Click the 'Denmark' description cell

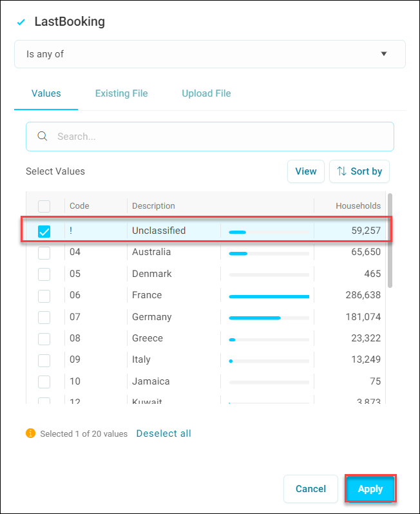[152, 273]
